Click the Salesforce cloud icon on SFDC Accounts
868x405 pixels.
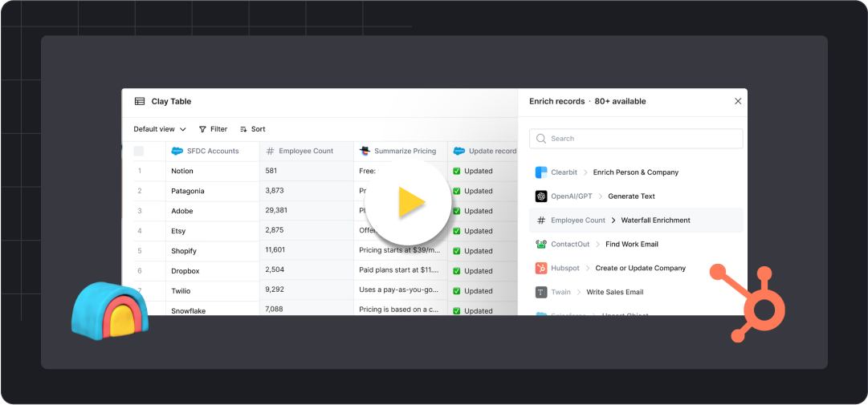(177, 151)
